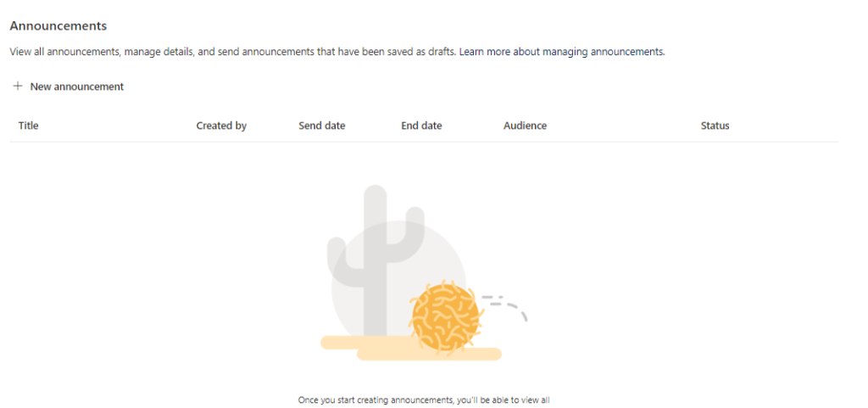
Task: Click the sand ground strip under the tumbleweed
Action: tap(429, 353)
